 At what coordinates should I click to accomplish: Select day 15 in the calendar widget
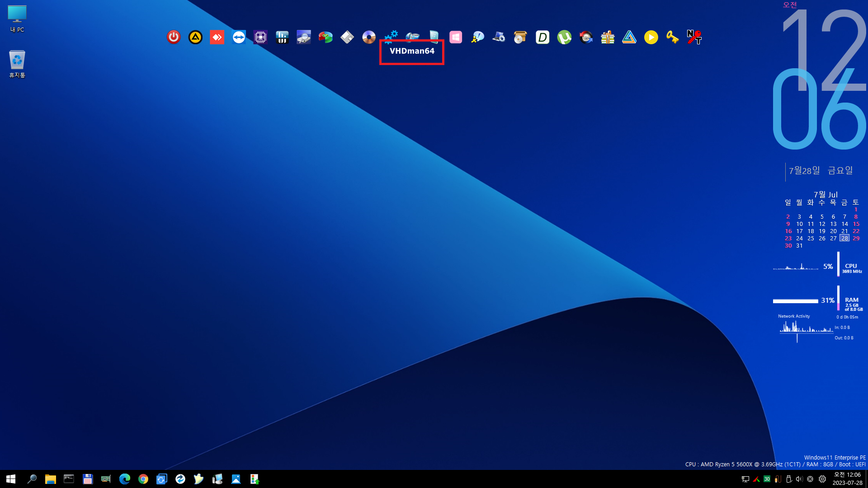pyautogui.click(x=856, y=224)
